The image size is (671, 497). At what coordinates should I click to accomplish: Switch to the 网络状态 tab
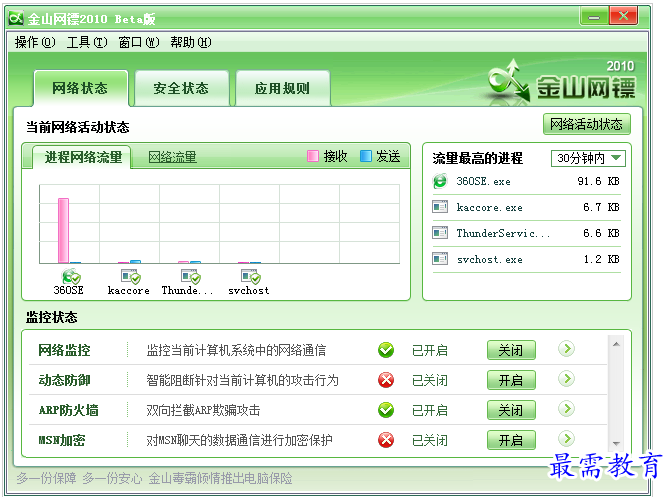pos(80,88)
